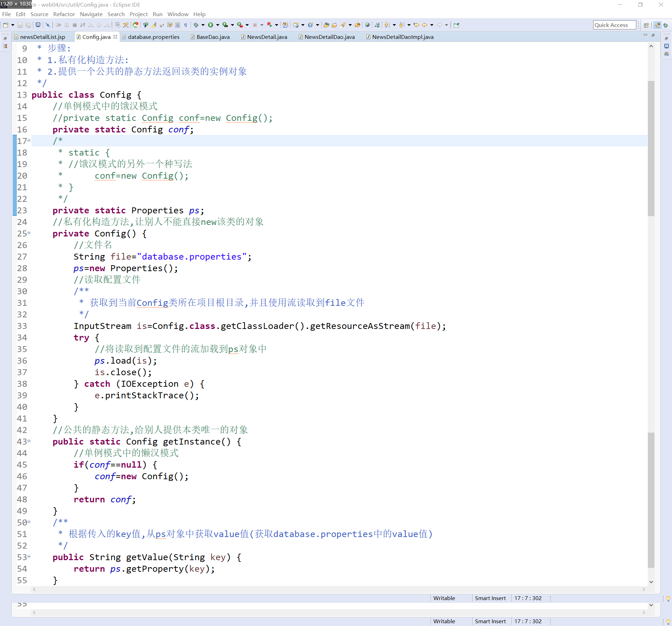This screenshot has height=626, width=672.
Task: Open the Debug configurations dropdown arrow
Action: pos(203,25)
